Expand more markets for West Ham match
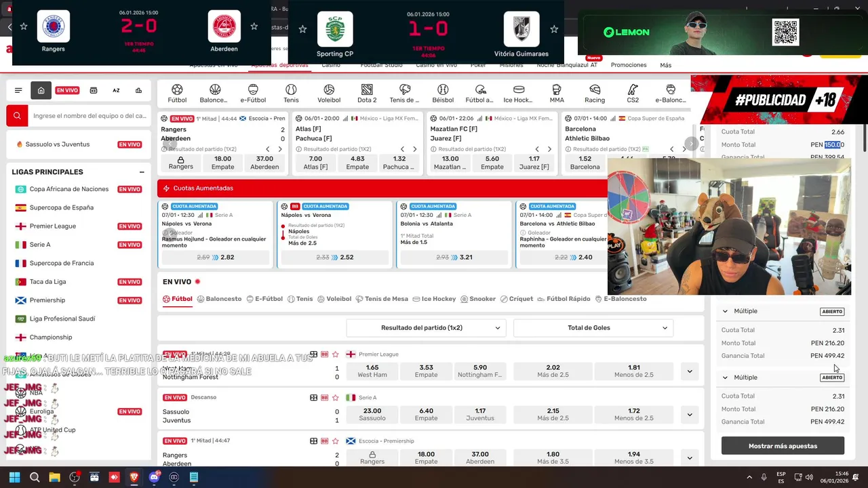Viewport: 868px width, 488px height. [x=690, y=371]
